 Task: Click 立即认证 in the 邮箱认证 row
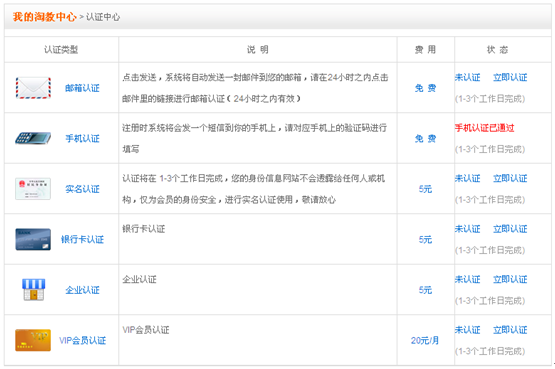pos(510,77)
